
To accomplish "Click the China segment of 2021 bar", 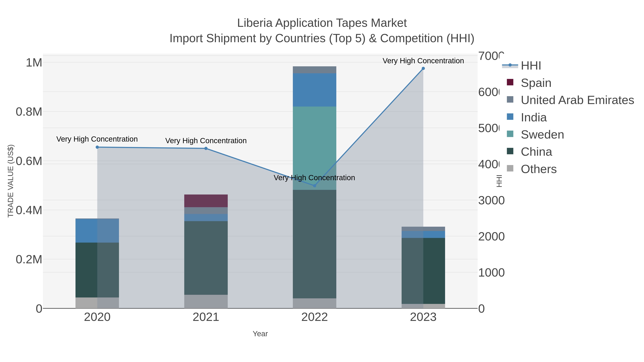I will point(206,258).
